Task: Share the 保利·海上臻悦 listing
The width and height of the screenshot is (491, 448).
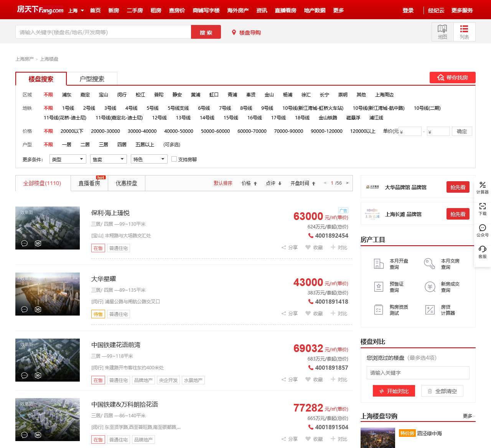Action: (x=290, y=248)
